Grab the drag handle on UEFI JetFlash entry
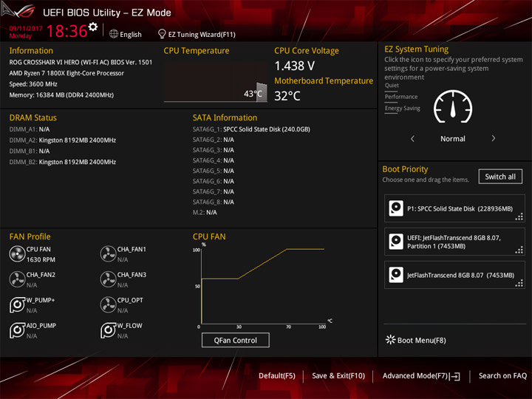The image size is (532, 399). tap(519, 250)
